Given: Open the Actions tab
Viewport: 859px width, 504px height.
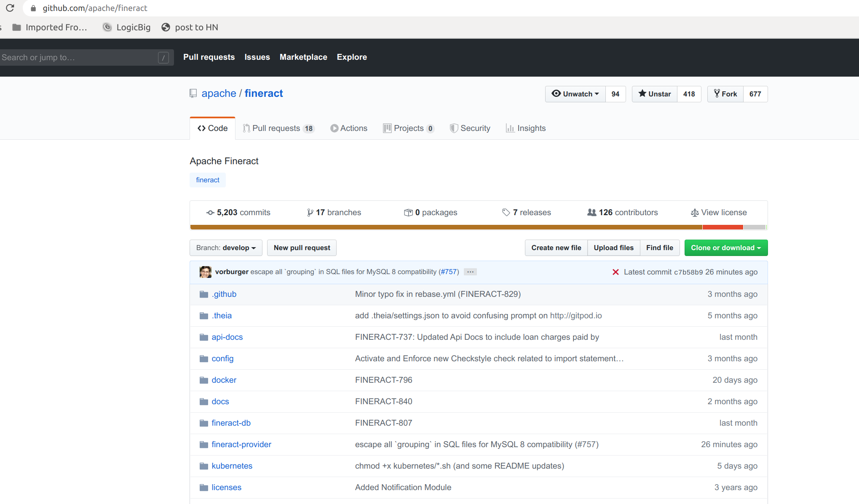Looking at the screenshot, I should click(x=349, y=128).
